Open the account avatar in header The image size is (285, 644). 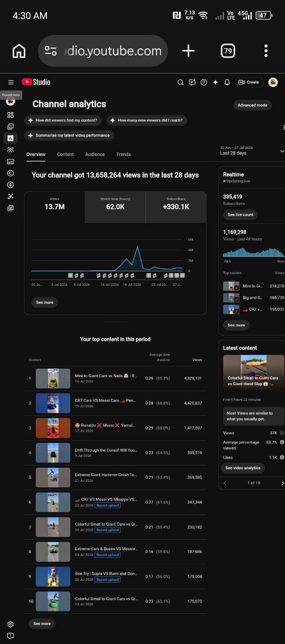pos(273,82)
